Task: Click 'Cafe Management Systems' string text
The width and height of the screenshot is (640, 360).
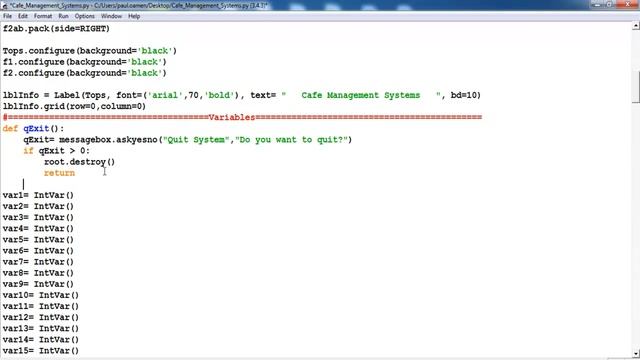Action: pyautogui.click(x=360, y=95)
